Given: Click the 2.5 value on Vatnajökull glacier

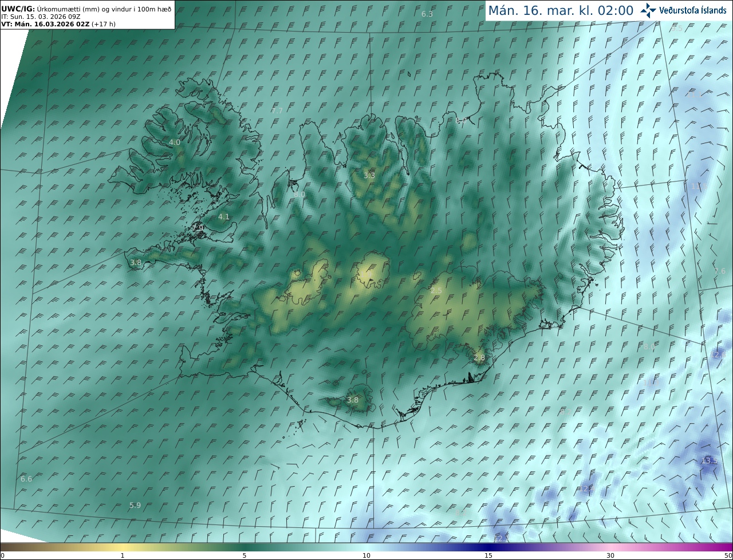Looking at the screenshot, I should (436, 291).
